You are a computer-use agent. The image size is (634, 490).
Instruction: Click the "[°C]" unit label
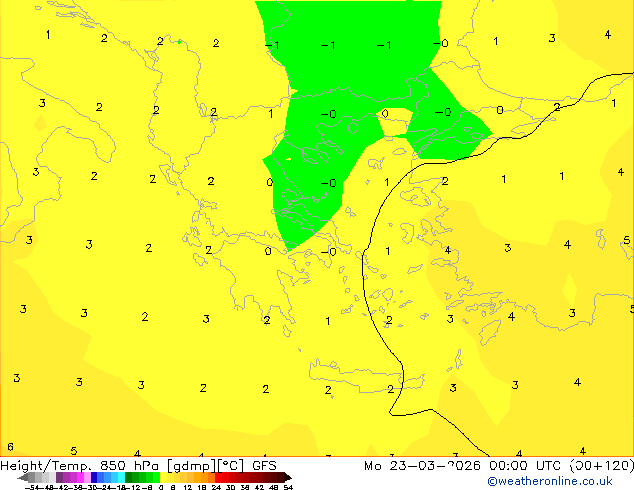[x=230, y=466]
